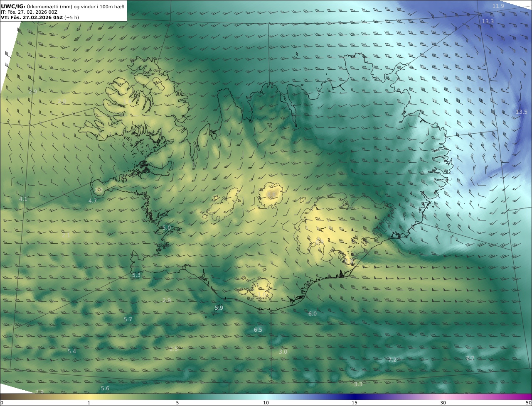Click the colorbar tick labeled 30

pyautogui.click(x=443, y=403)
